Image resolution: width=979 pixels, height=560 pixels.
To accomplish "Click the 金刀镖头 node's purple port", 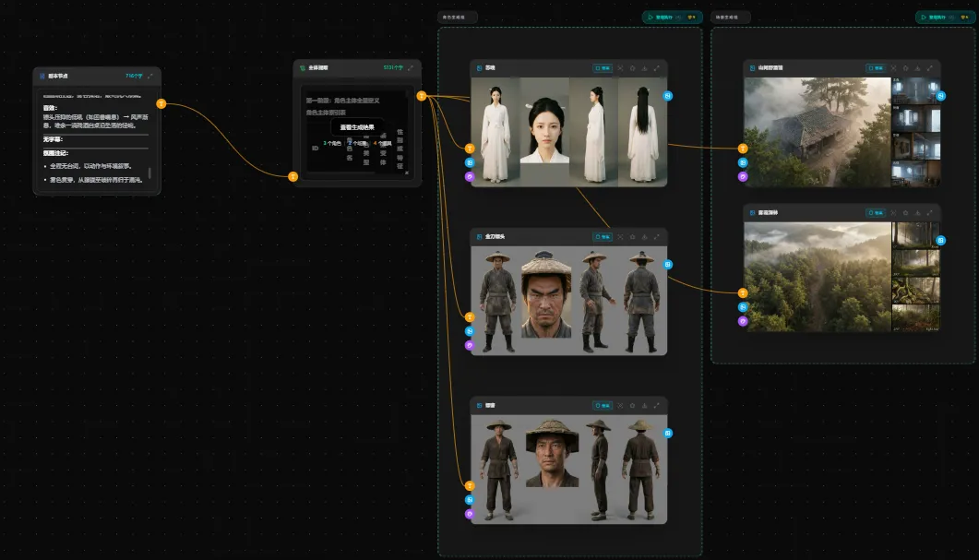I will (470, 345).
